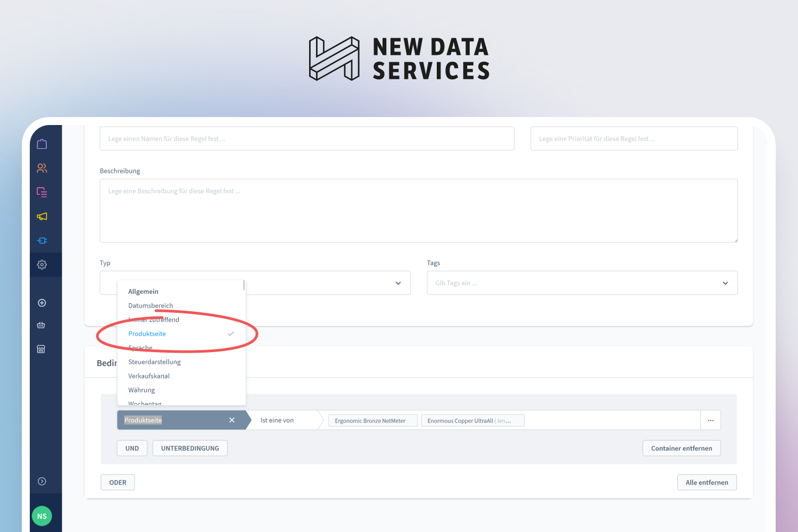Viewport: 798px width, 532px height.
Task: Click Alle entfernen button
Action: [707, 483]
